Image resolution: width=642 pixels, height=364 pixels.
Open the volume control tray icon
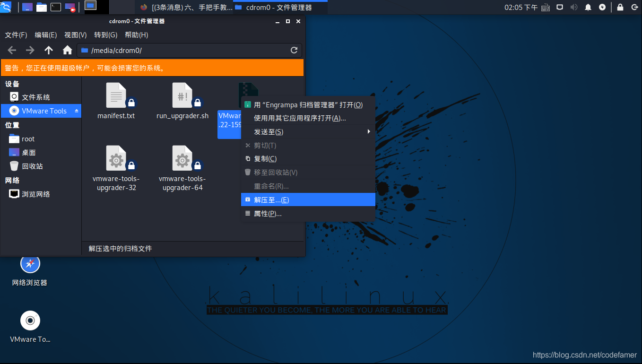[574, 7]
